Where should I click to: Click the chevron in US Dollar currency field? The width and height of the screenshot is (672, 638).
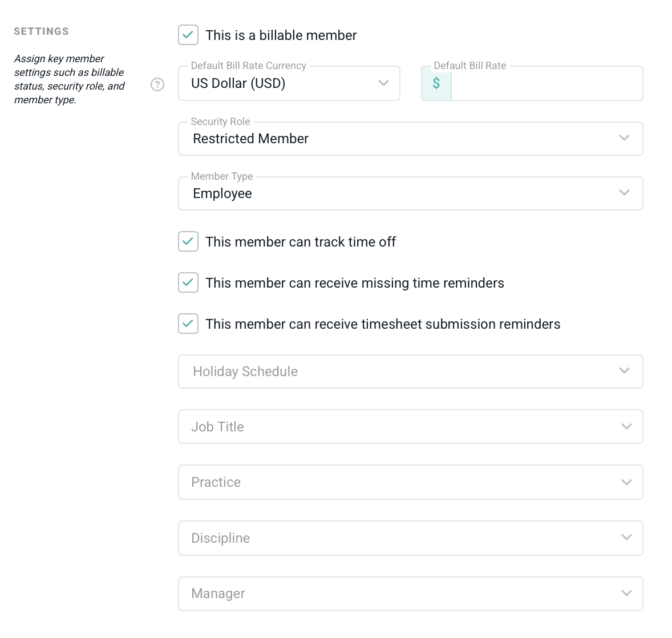(384, 83)
